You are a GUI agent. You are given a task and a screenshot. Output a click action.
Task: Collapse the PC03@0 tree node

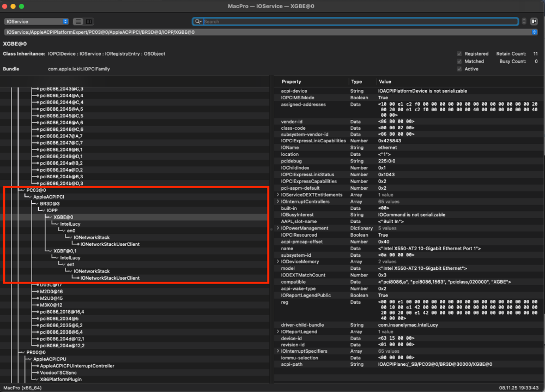pyautogui.click(x=23, y=190)
